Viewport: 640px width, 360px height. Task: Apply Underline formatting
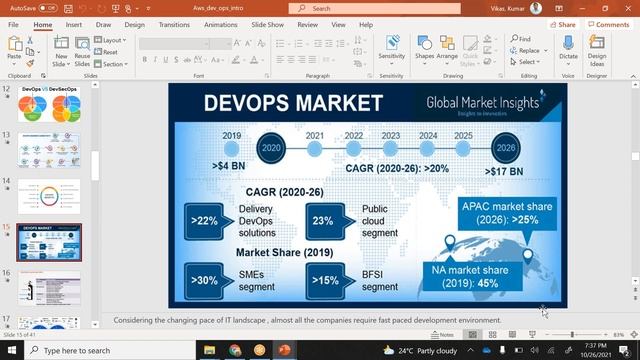click(166, 60)
